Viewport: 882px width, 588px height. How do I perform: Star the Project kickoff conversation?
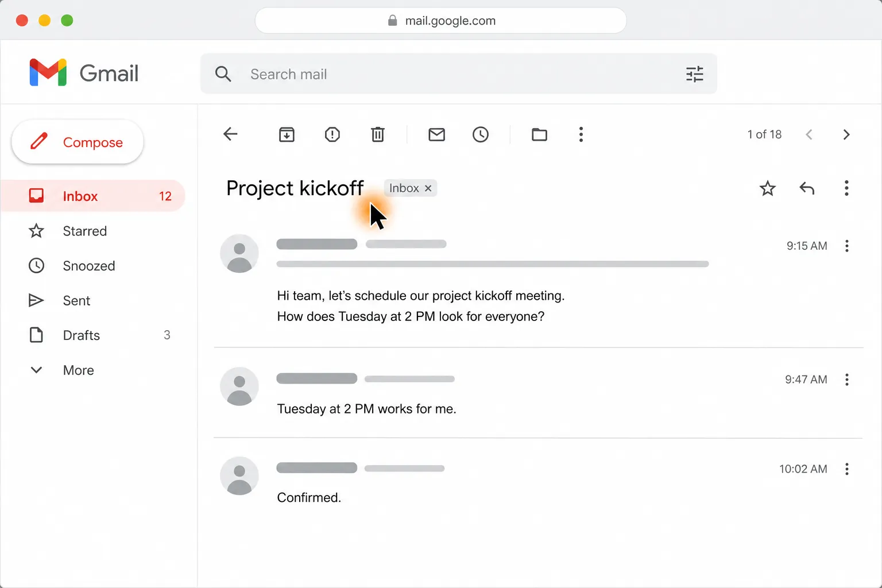(768, 188)
